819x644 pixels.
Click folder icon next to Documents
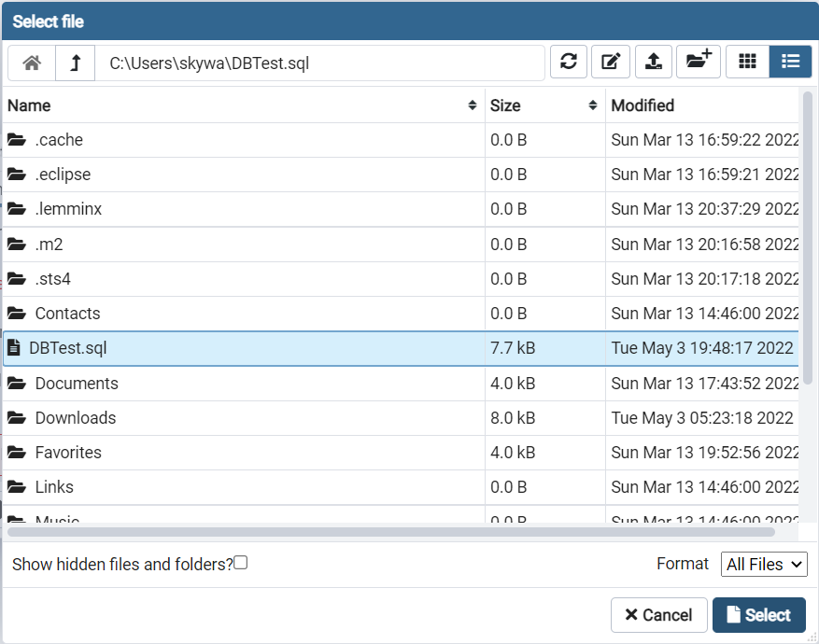click(17, 383)
